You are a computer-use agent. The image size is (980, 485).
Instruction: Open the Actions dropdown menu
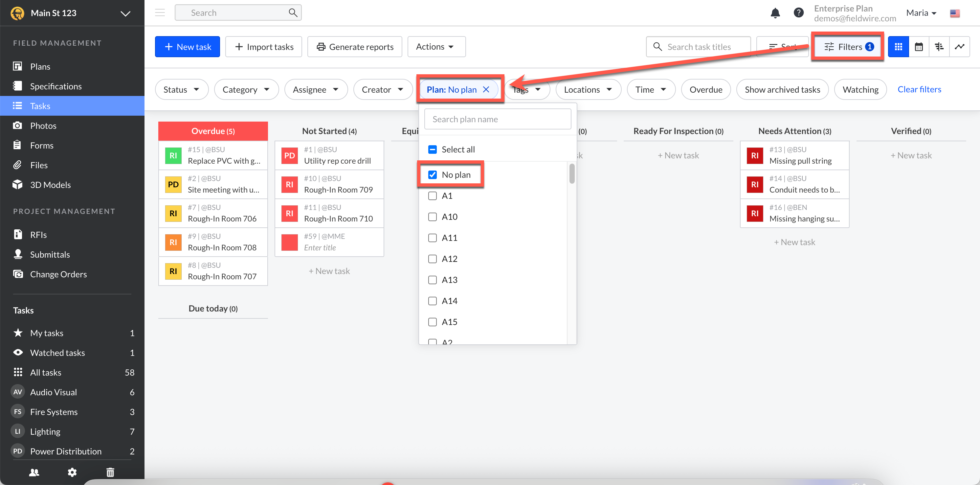pyautogui.click(x=436, y=47)
